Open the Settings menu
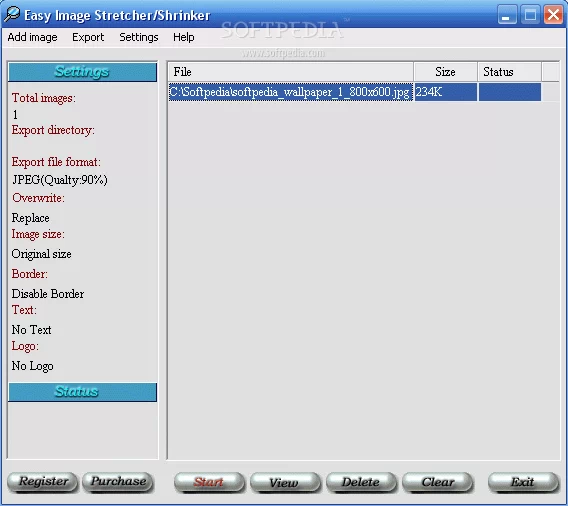568x506 pixels. click(x=139, y=37)
